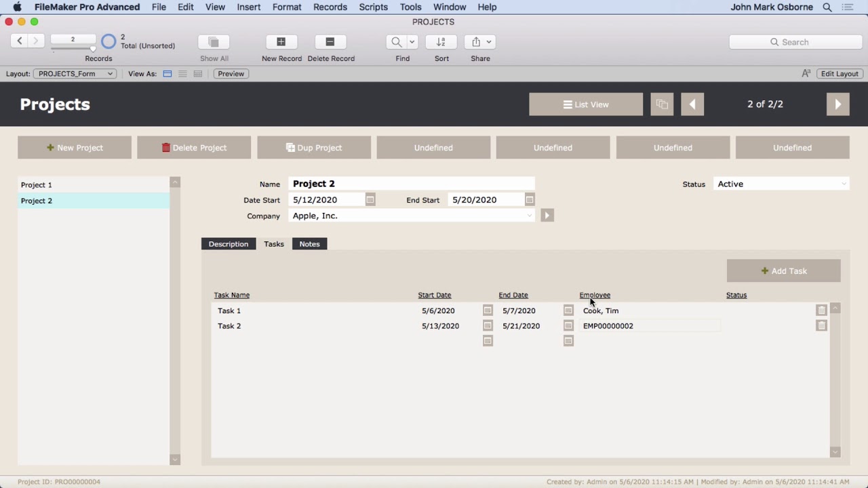This screenshot has width=868, height=488.
Task: Sort tasks by Employee header
Action: pyautogui.click(x=595, y=295)
